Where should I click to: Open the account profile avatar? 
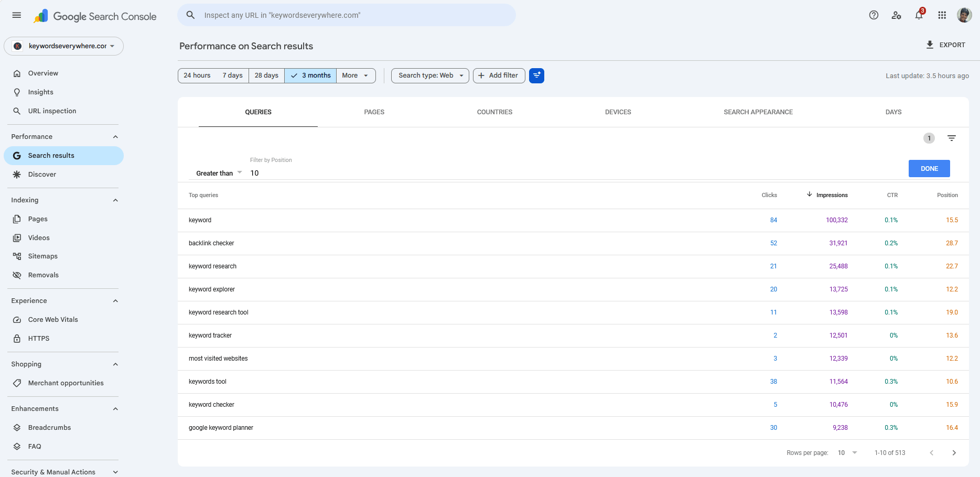[x=964, y=15]
